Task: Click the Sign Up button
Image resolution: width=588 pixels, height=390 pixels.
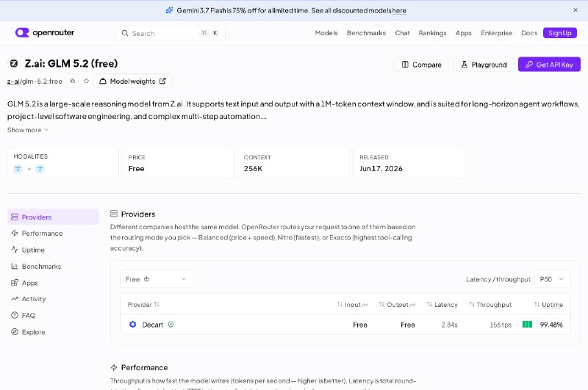Action: [x=560, y=33]
